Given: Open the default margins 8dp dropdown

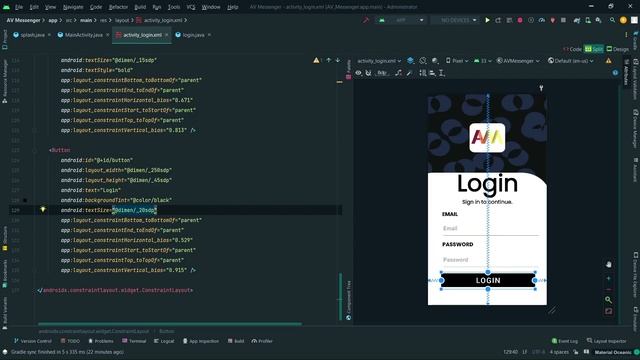Looking at the screenshot, I should 382,73.
